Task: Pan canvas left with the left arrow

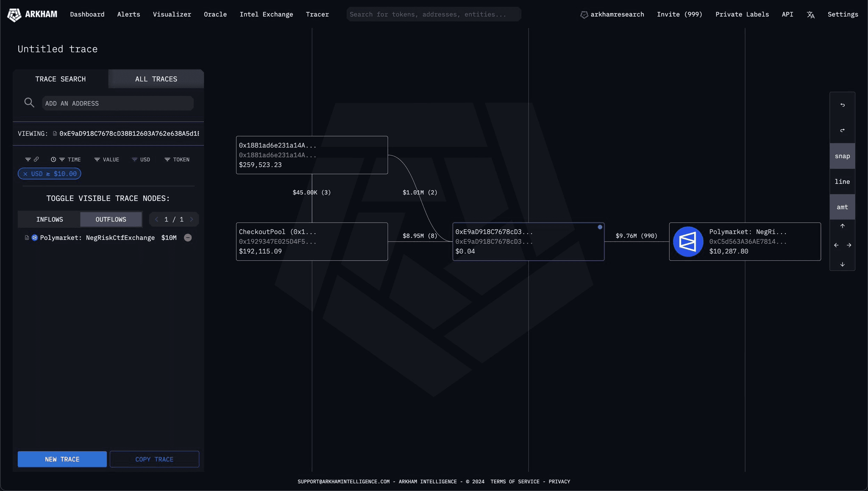Action: 836,245
